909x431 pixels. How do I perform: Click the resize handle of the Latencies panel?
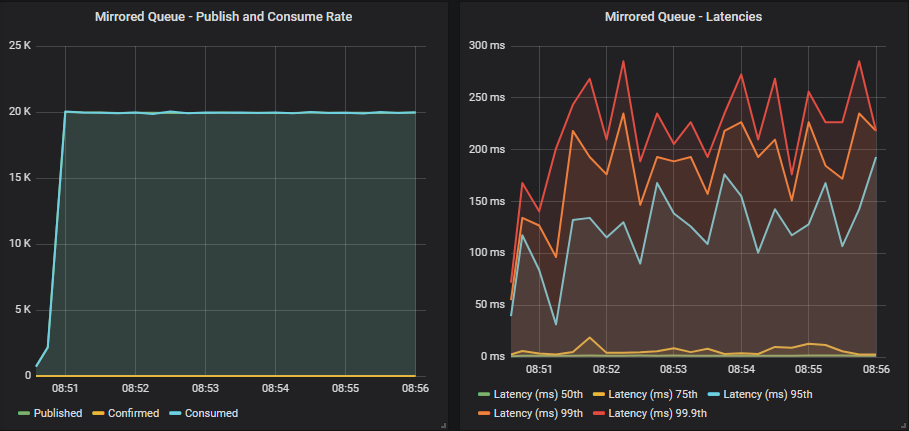pos(902,425)
